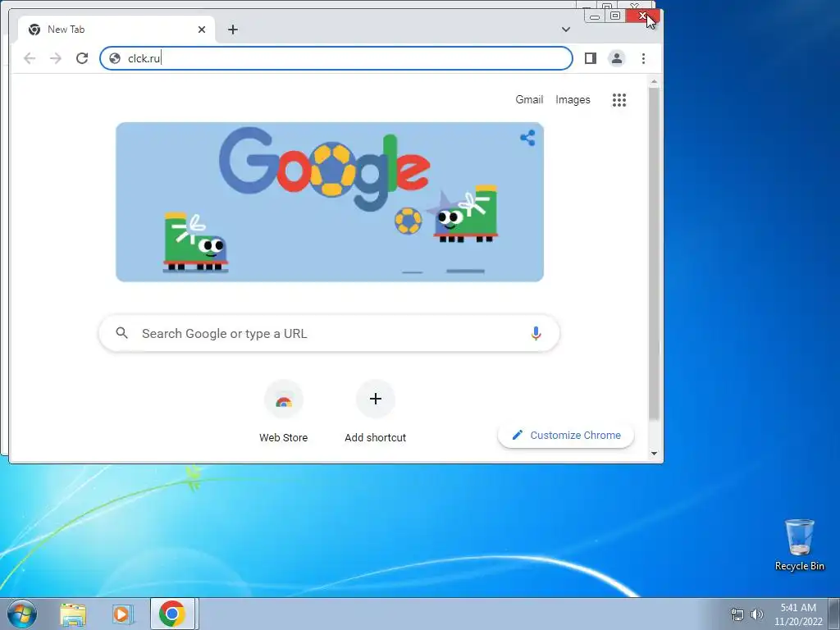This screenshot has height=630, width=840.
Task: Click the magnifier icon in the search box
Action: coord(121,333)
